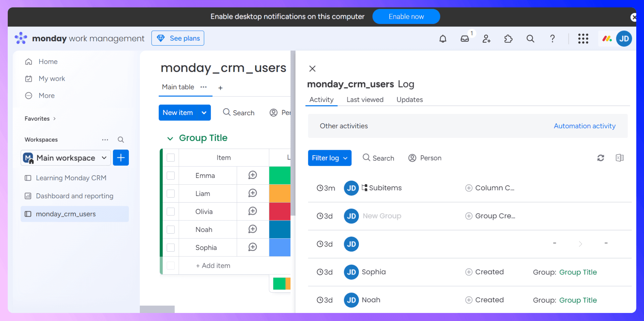The height and width of the screenshot is (321, 644).
Task: Open the Automation activity link
Action: [x=585, y=126]
